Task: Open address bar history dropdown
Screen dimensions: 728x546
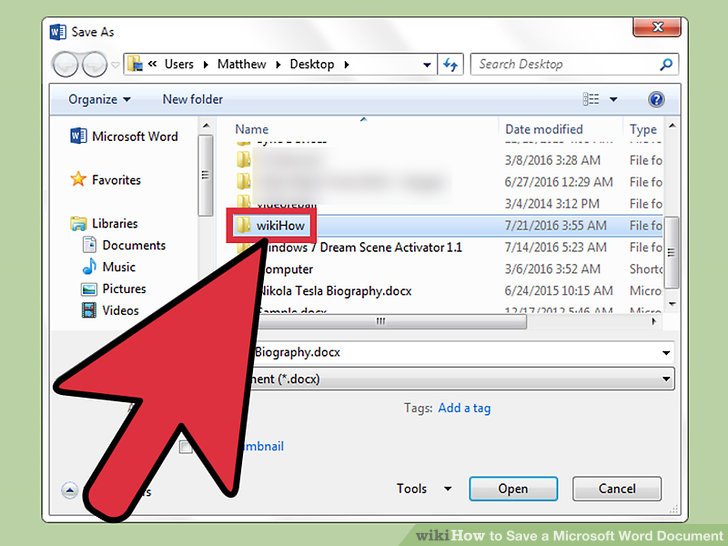Action: 427,65
